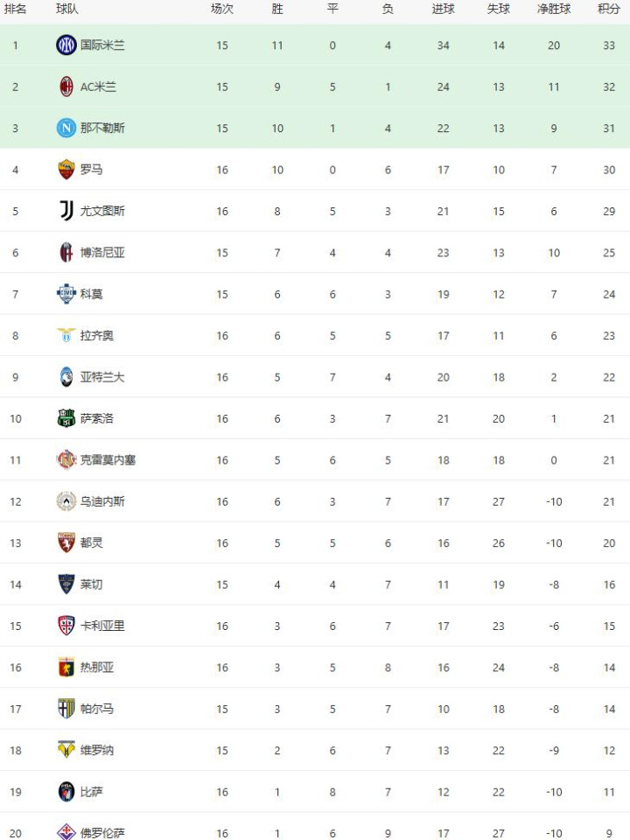Open the 科莫 team link
The height and width of the screenshot is (840, 630).
(x=92, y=294)
